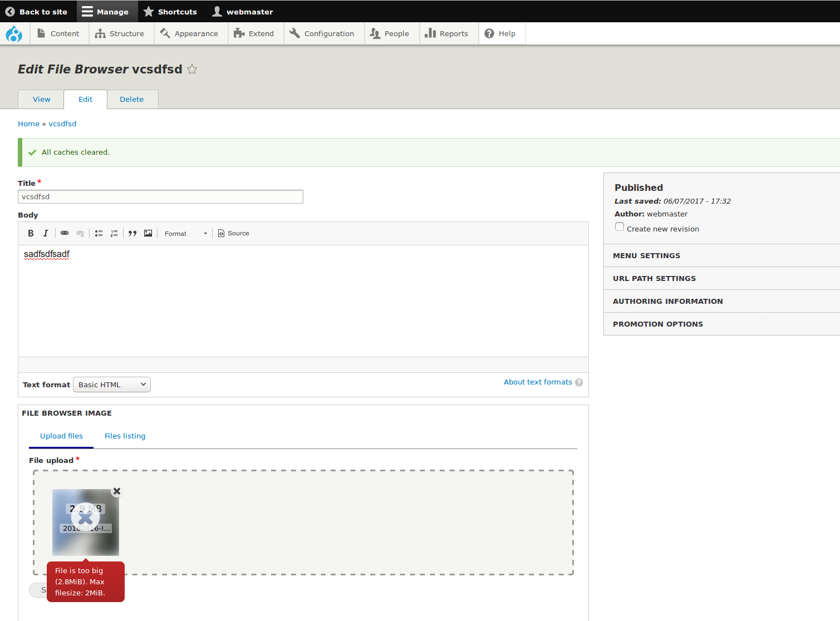Toggle italic formatting in the editor
This screenshot has width=840, height=621.
[46, 233]
